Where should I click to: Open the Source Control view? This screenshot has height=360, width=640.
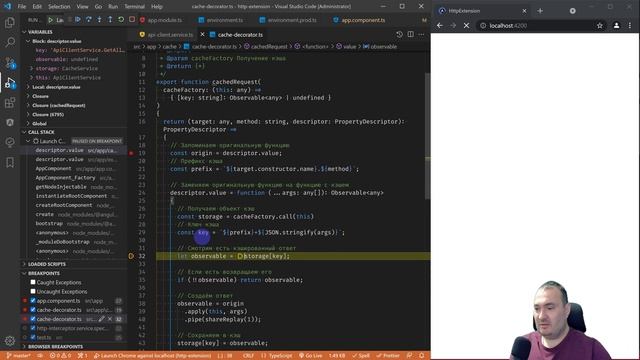click(10, 62)
